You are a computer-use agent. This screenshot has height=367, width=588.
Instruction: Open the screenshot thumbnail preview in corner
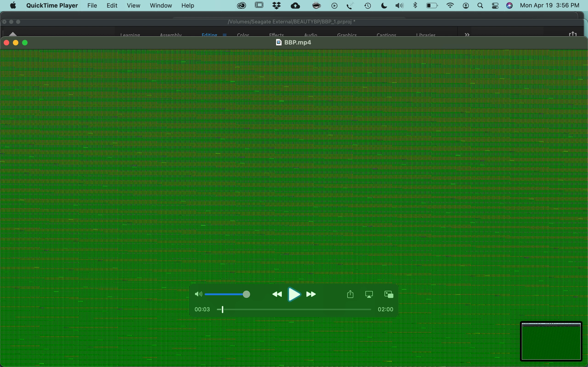point(551,341)
